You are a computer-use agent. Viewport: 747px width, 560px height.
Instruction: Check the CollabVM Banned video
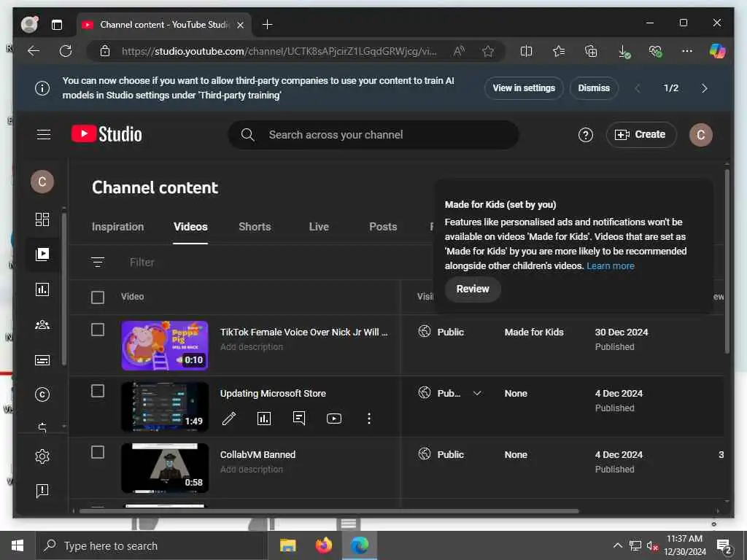click(98, 452)
